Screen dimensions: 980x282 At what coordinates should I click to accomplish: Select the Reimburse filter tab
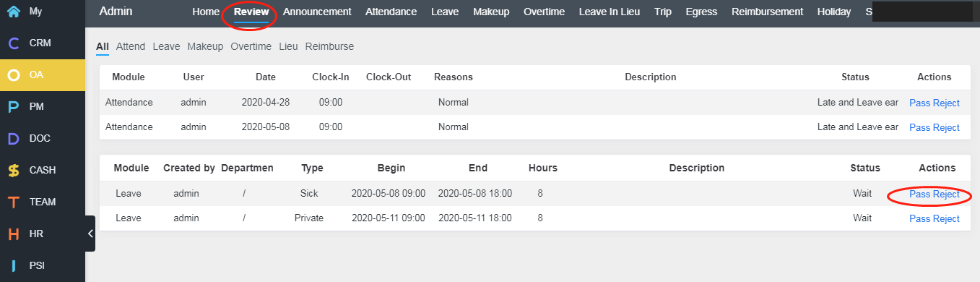click(x=329, y=46)
